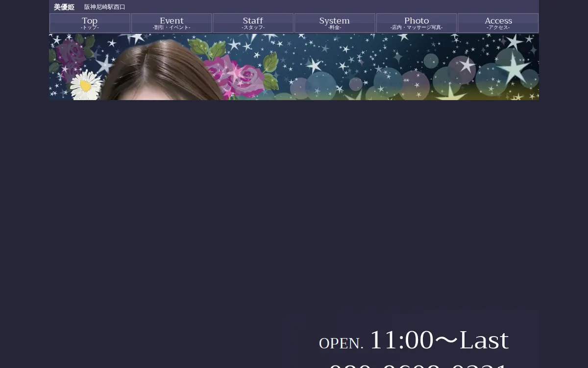This screenshot has width=588, height=368.
Task: View the Photo gallery tab
Action: click(416, 23)
